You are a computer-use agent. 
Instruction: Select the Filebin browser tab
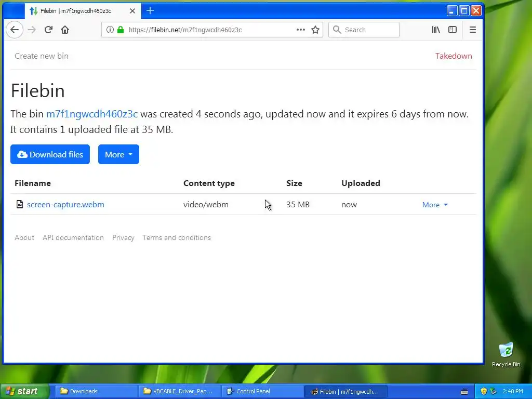(83, 11)
